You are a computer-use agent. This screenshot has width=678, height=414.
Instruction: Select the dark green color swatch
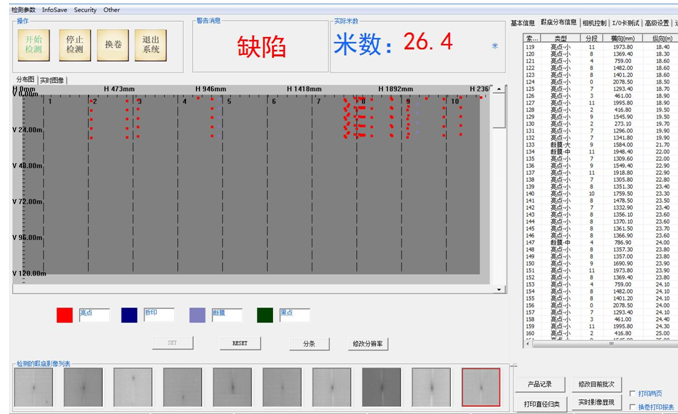264,315
